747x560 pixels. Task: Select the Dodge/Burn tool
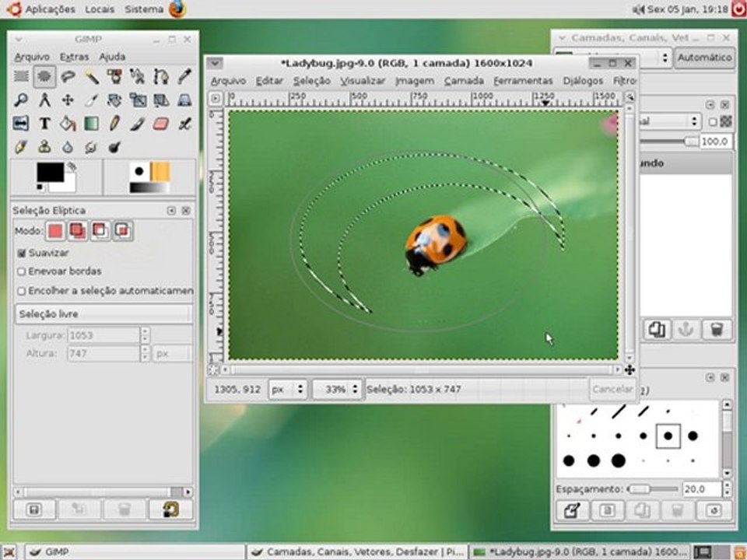(x=114, y=147)
